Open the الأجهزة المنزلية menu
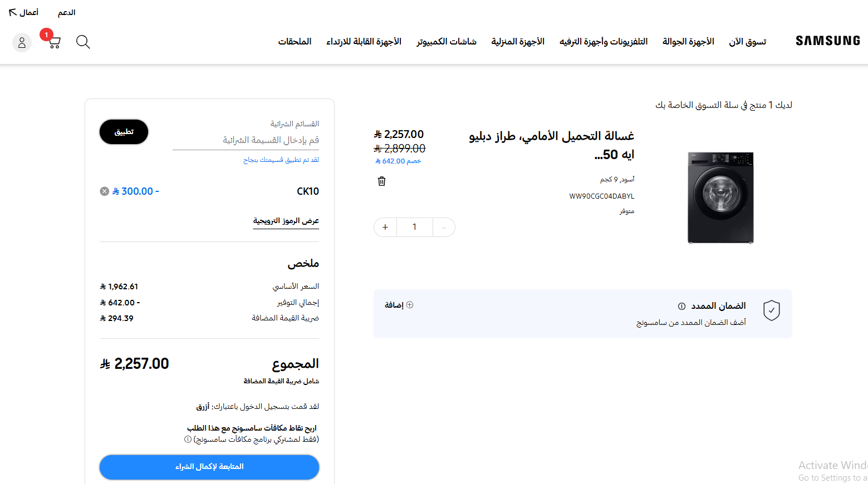 pyautogui.click(x=518, y=41)
